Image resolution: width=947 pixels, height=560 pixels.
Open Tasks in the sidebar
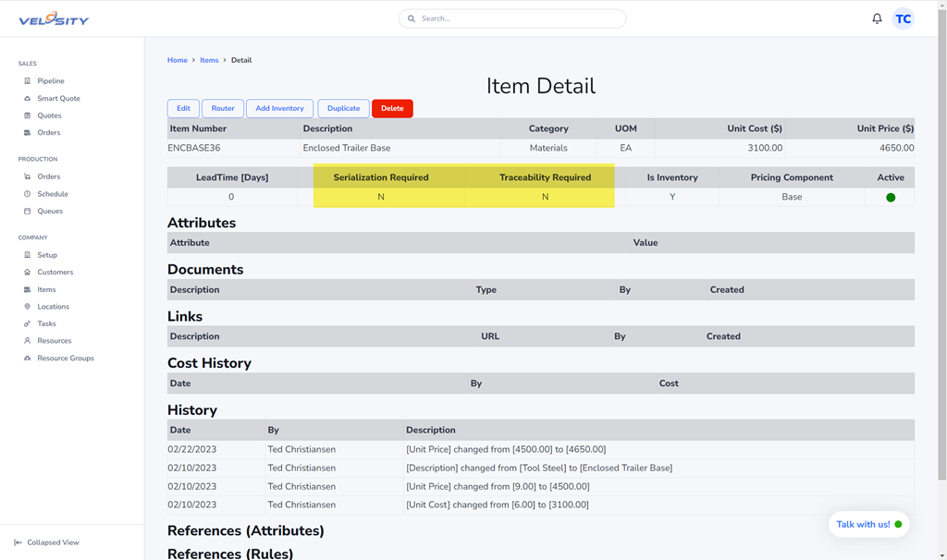(46, 324)
